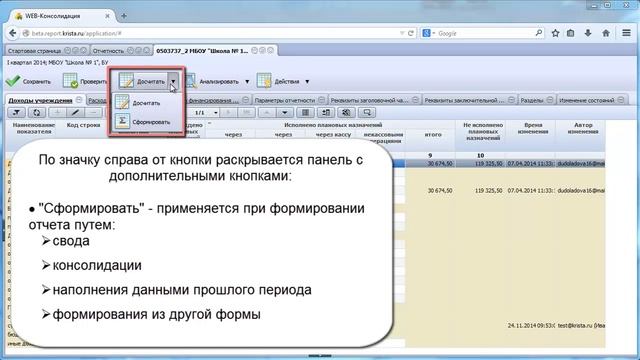Open the bookmarks list icon
The height and width of the screenshot is (360, 640).
click(x=571, y=33)
